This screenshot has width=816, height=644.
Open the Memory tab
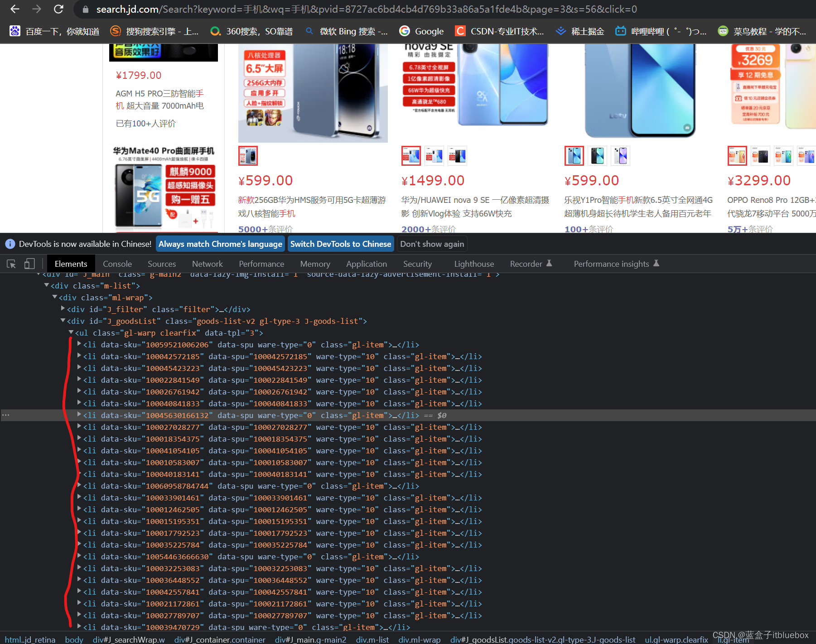pos(315,264)
